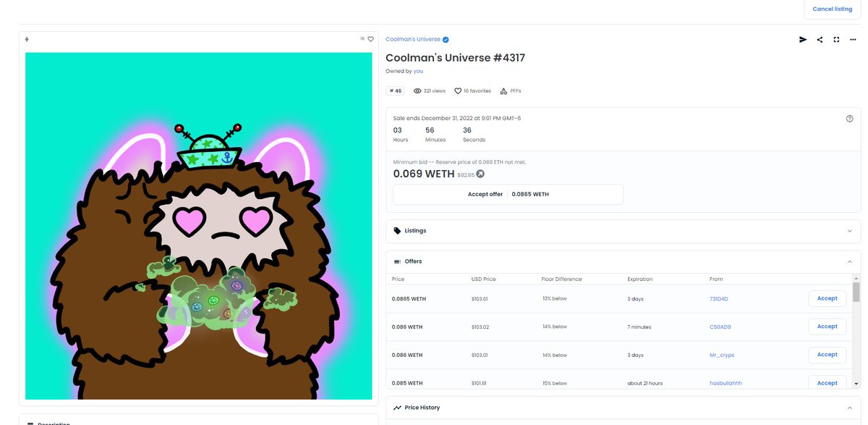This screenshot has width=868, height=425.
Task: Click the transfer (send arrow) icon
Action: (x=803, y=40)
